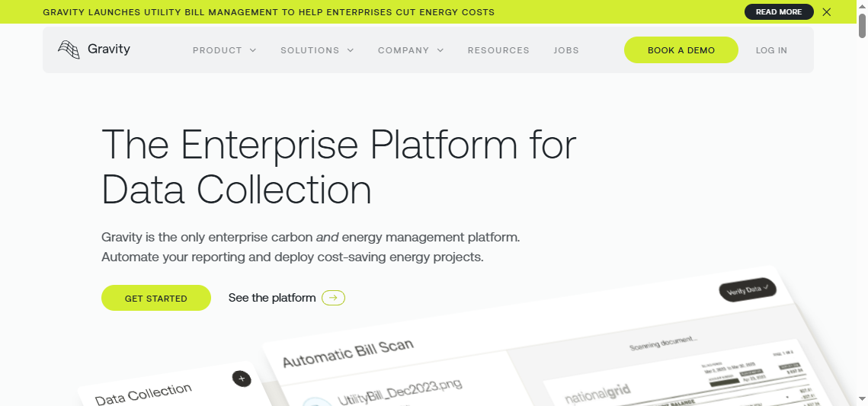The height and width of the screenshot is (406, 868).
Task: Click Read More in the announcement banner
Action: pyautogui.click(x=779, y=11)
